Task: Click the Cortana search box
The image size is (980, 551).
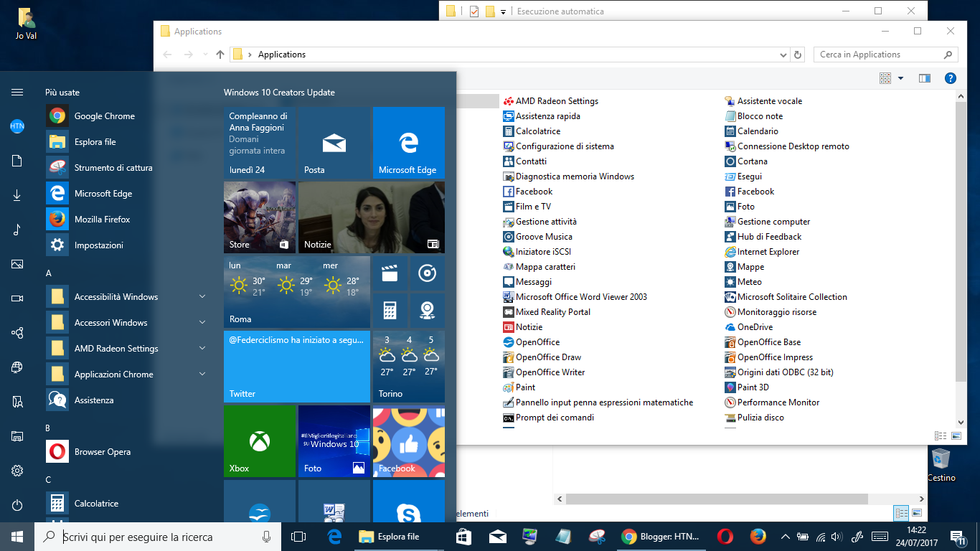Action: click(x=157, y=537)
